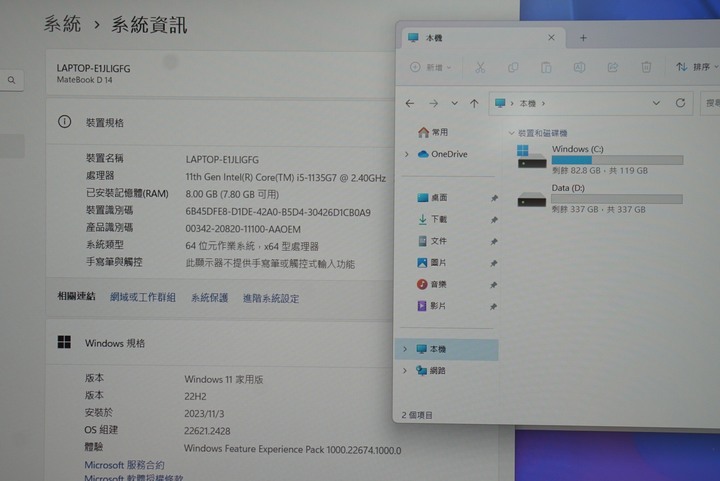Image resolution: width=720 pixels, height=481 pixels.
Task: Click the Data (D:) storage usage bar
Action: 617,199
